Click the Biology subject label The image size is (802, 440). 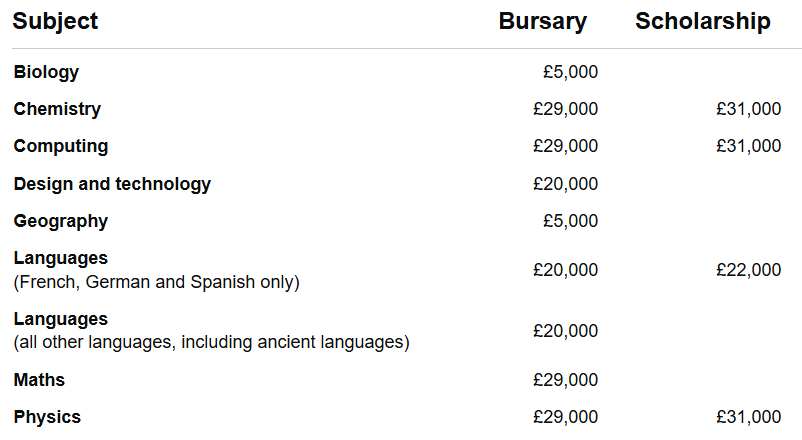pos(46,72)
